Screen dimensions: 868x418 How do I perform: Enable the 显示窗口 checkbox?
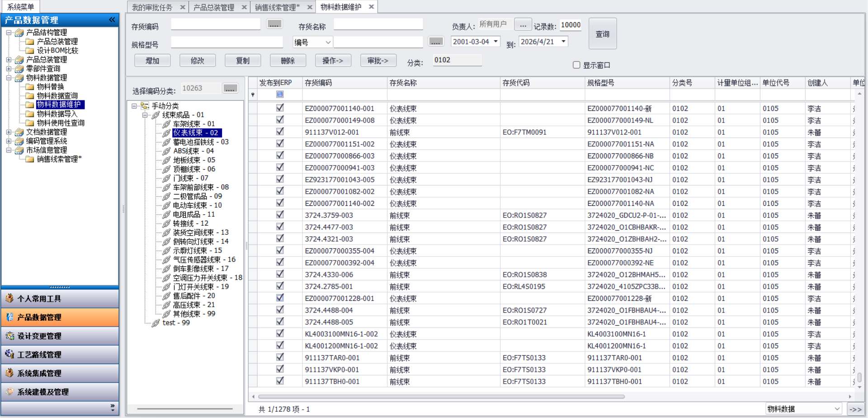click(x=576, y=65)
